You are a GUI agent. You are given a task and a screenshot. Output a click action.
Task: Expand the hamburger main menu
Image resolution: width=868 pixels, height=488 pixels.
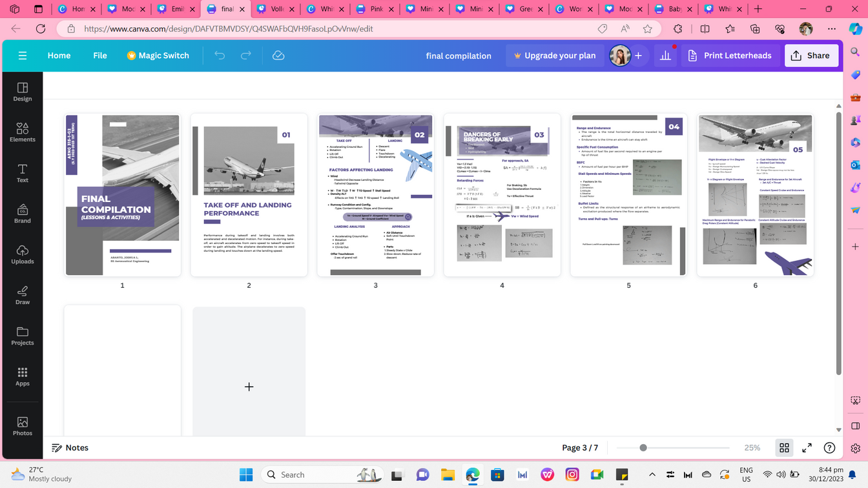tap(23, 56)
